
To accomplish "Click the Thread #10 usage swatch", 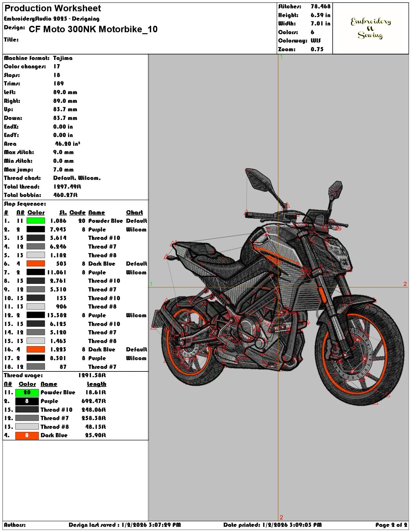I will coord(27,410).
